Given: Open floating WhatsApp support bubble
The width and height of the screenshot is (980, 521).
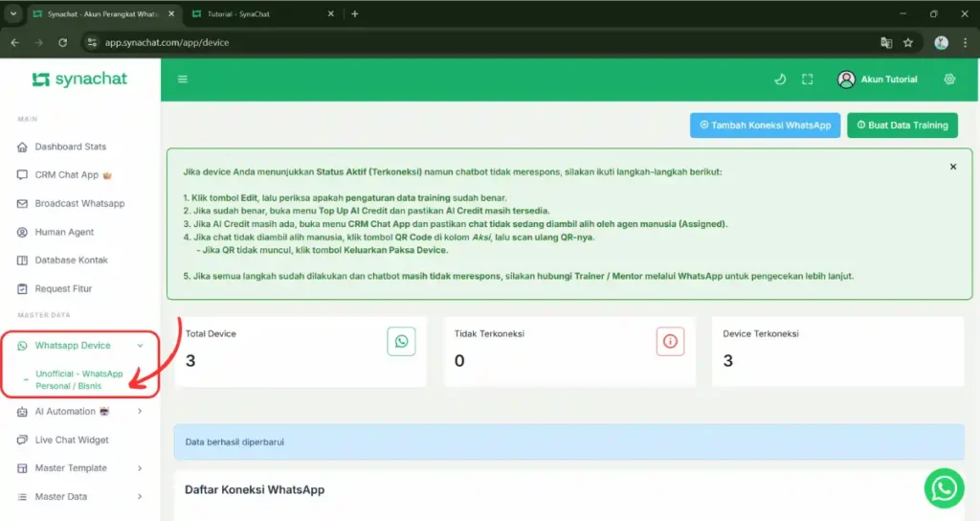Looking at the screenshot, I should click(x=945, y=488).
